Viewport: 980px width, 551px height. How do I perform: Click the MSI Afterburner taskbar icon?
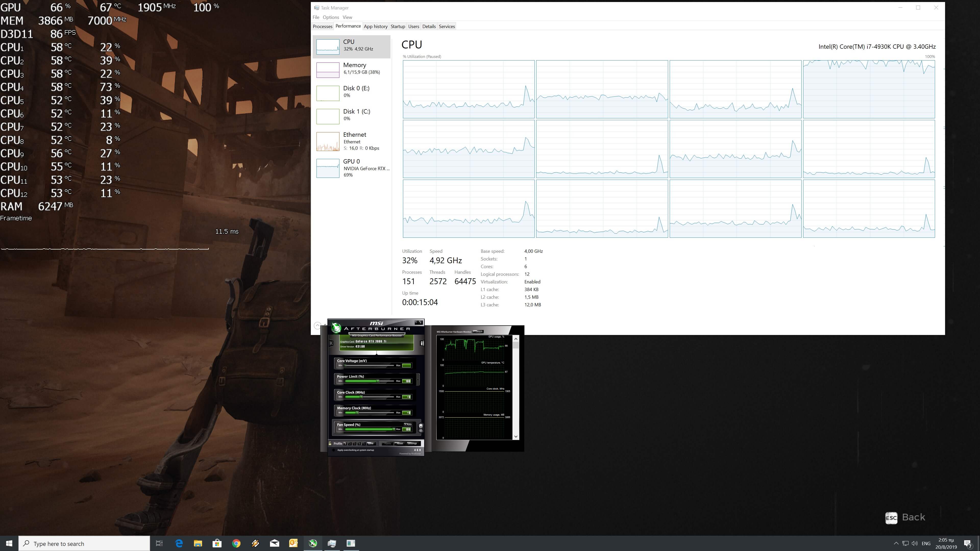(312, 543)
